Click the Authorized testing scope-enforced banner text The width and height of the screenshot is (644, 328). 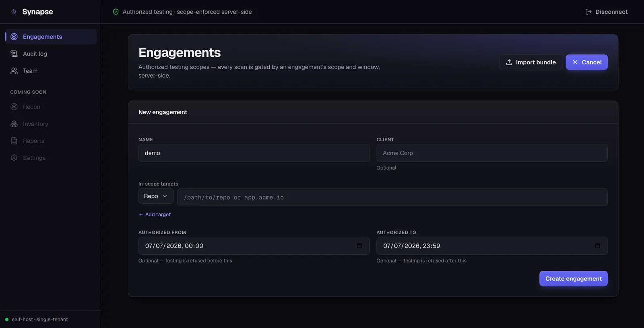point(187,12)
